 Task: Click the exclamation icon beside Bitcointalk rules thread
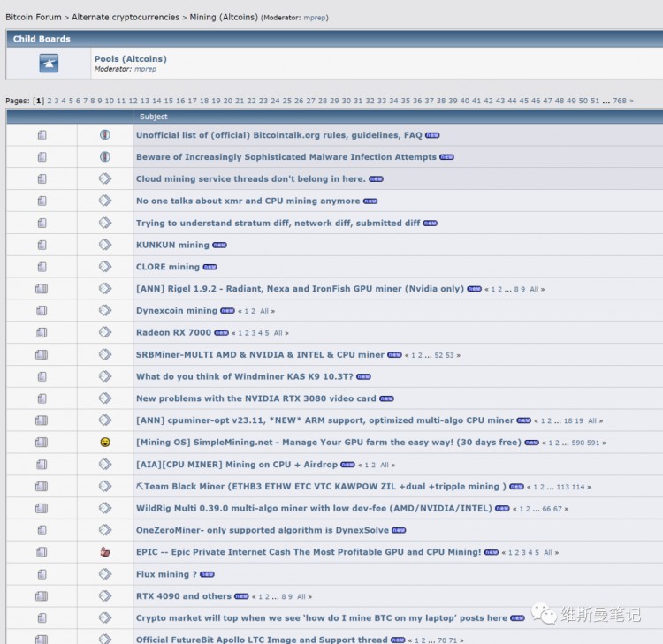pos(105,135)
